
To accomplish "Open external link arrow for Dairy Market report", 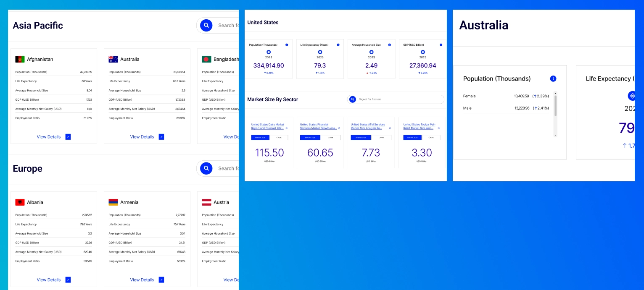I will (287, 128).
